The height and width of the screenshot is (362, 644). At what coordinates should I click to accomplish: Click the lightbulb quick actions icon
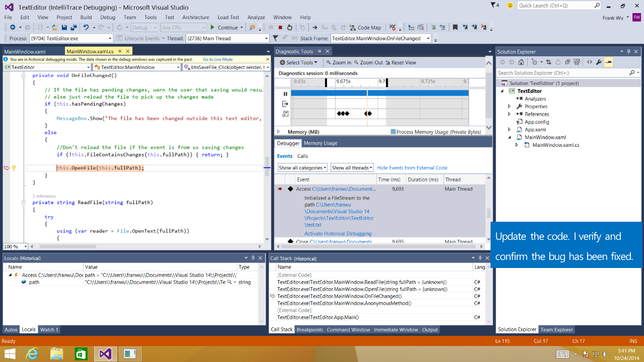point(14,168)
